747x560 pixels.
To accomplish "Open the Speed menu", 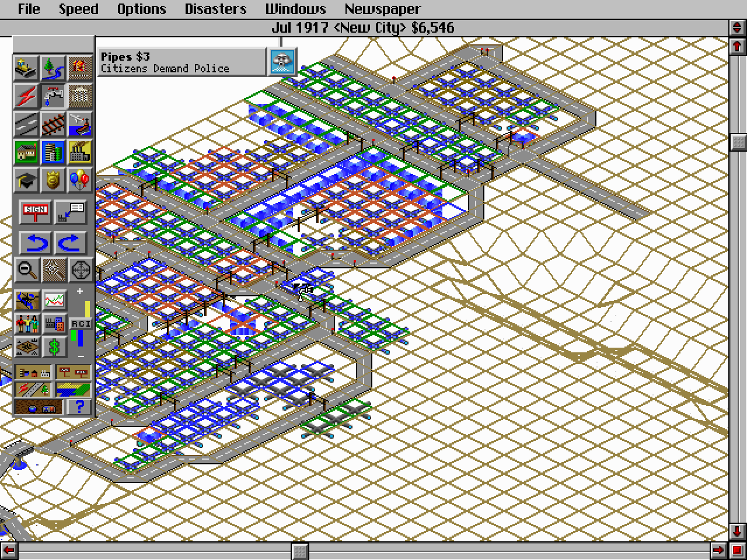I will 78,9.
